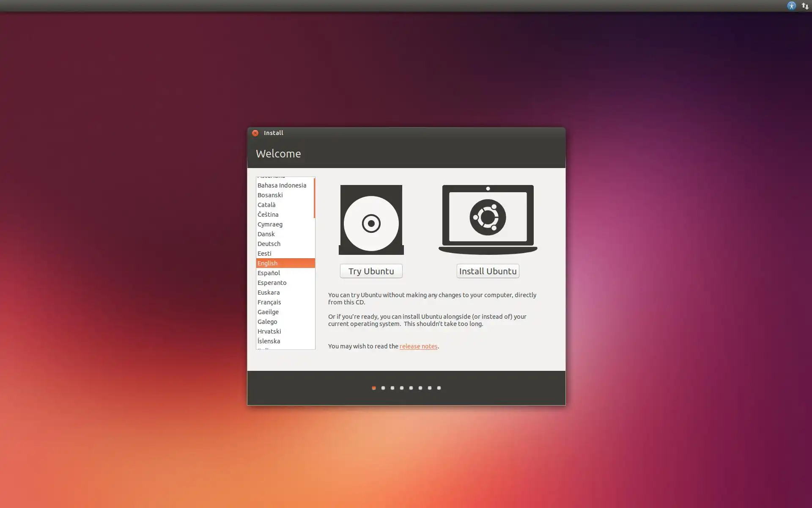Select the highlighted English entry
This screenshot has width=812, height=508.
coord(268,263)
